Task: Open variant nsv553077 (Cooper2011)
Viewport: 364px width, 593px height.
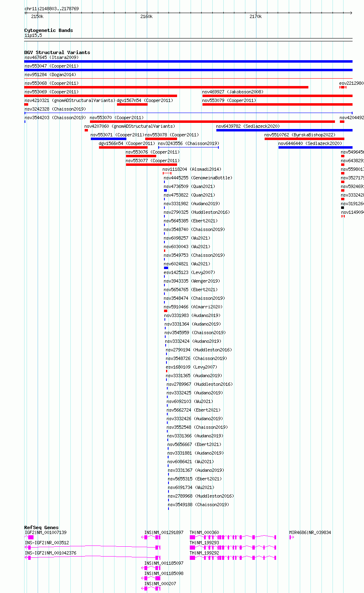Action: coord(151,165)
